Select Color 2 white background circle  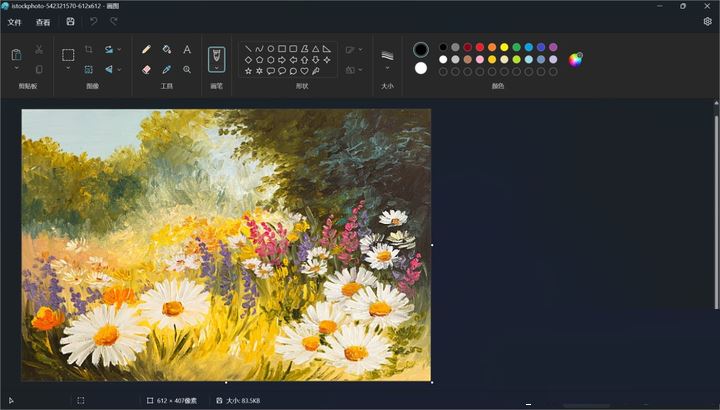[421, 68]
